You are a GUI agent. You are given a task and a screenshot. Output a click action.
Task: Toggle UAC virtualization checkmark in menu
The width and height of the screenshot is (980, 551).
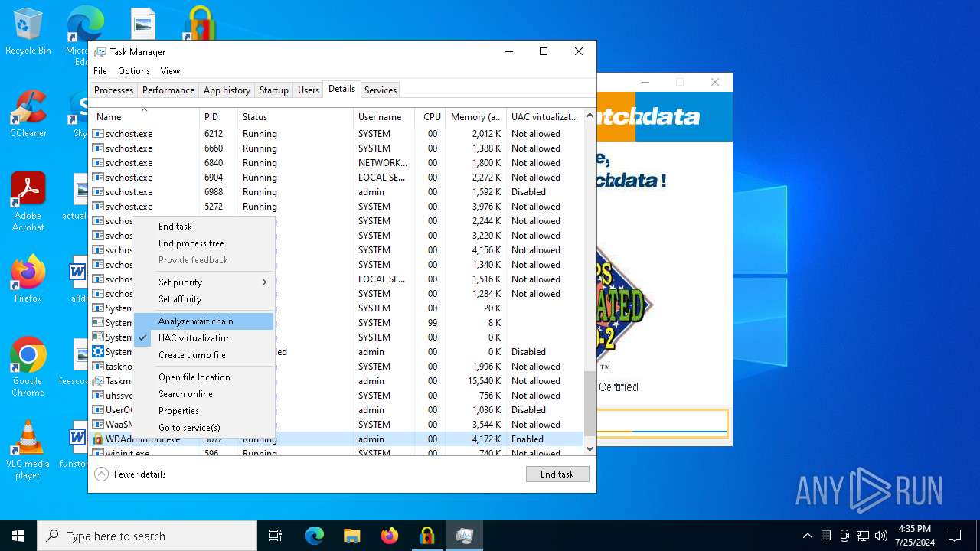[x=142, y=338]
